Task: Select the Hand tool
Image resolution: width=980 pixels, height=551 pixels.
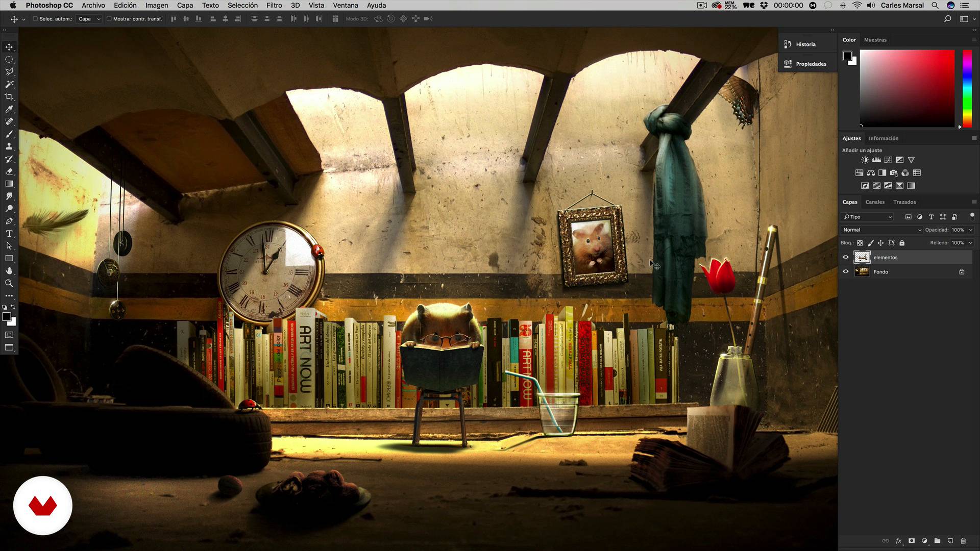Action: point(9,271)
